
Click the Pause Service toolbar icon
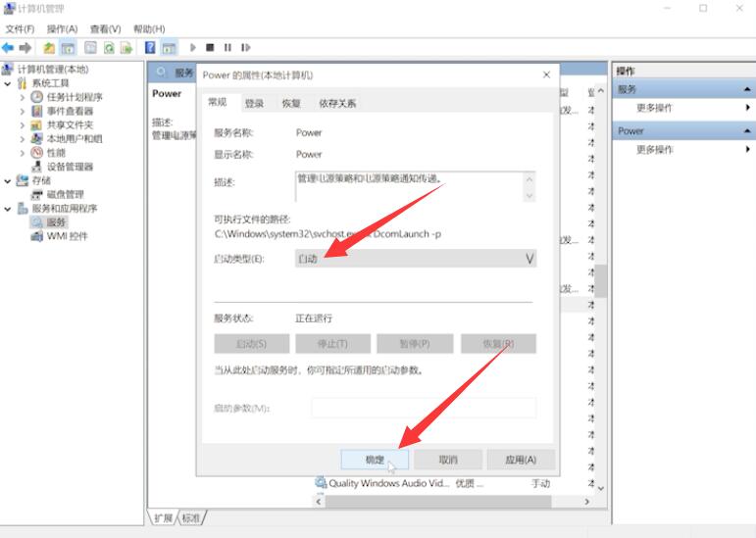click(227, 48)
